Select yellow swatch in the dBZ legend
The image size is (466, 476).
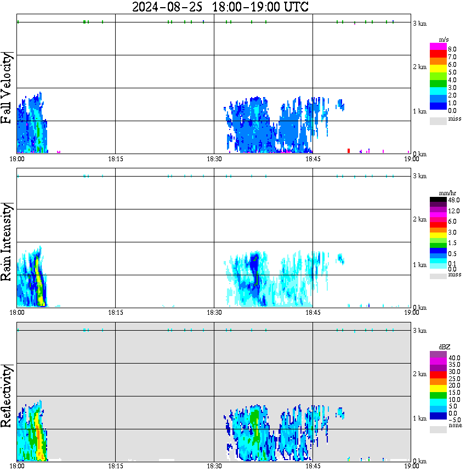[438, 389]
